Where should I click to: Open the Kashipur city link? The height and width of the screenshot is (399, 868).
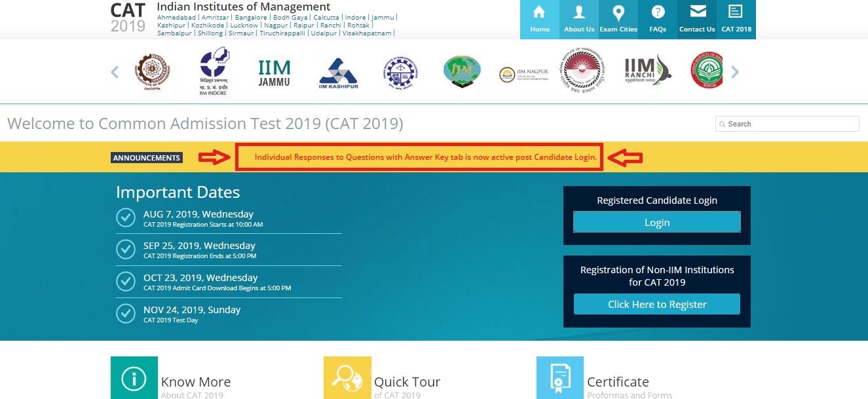[172, 25]
